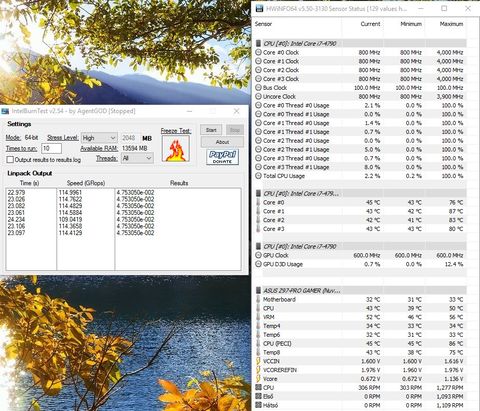Viewport: 480px width, 411px height.
Task: Click the clock icon beside Core #0 Clock
Action: pos(258,52)
